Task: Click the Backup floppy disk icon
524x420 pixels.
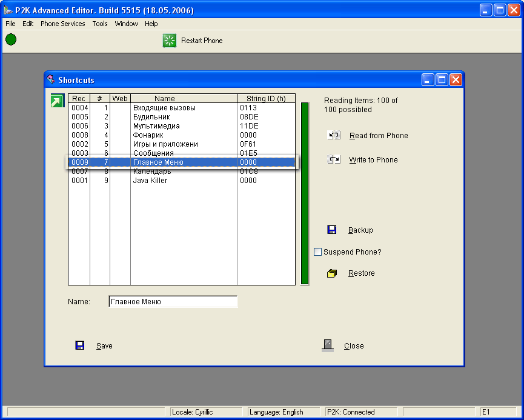Action: 331,230
